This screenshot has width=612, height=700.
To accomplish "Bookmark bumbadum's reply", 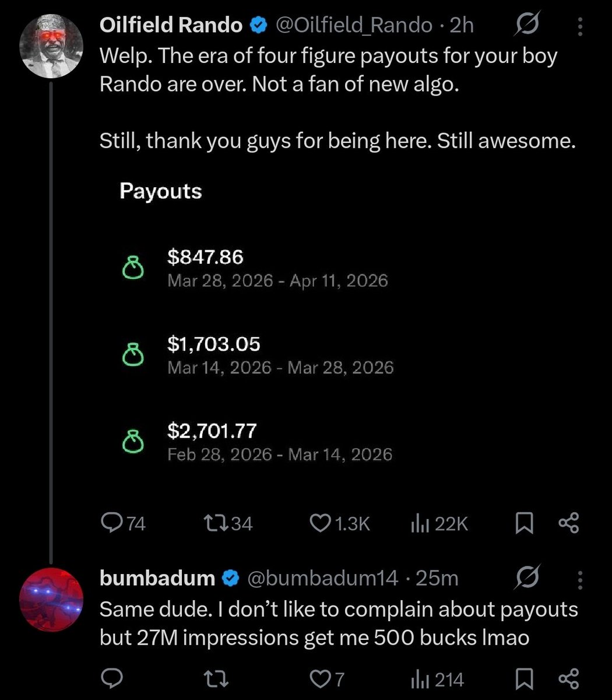I will (x=523, y=679).
